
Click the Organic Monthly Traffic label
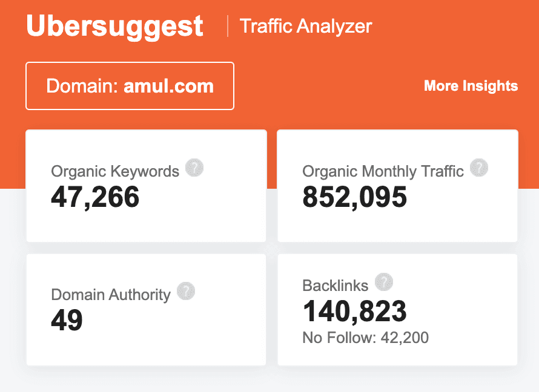coord(383,171)
